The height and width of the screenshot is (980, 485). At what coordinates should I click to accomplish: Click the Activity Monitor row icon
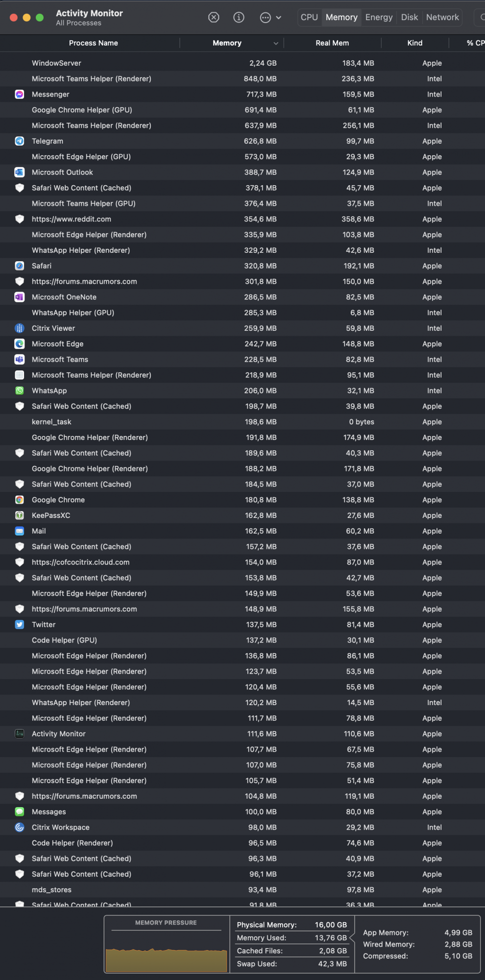tap(20, 734)
